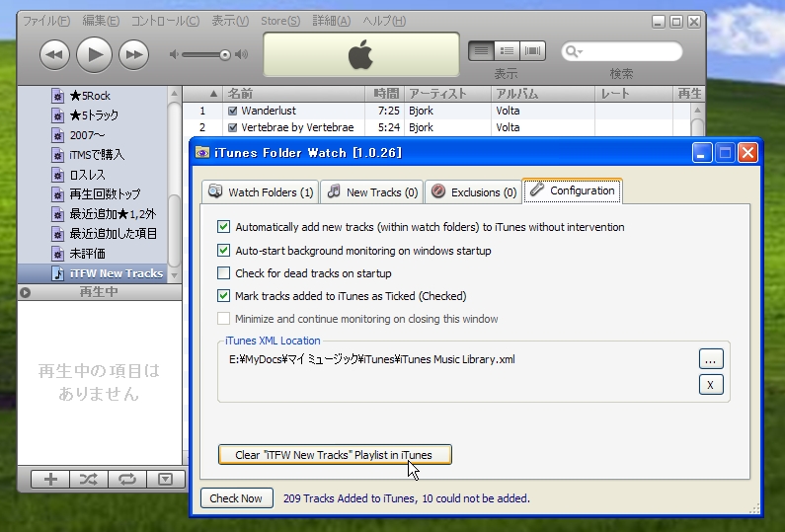Hide the artwork panel with bottom arrow button
The height and width of the screenshot is (532, 785).
tap(165, 479)
